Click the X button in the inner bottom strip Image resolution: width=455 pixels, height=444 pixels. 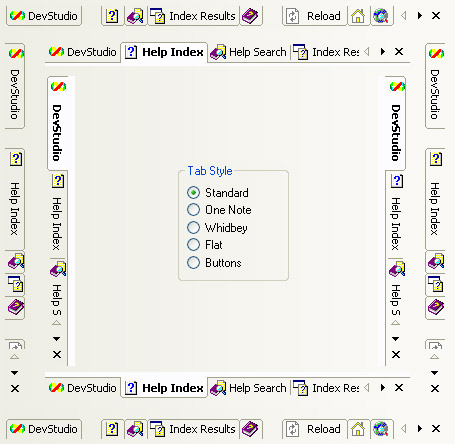pos(399,387)
